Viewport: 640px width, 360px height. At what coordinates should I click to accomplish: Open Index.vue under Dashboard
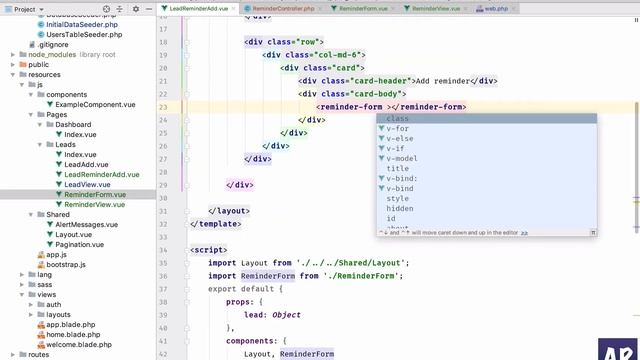coord(80,135)
